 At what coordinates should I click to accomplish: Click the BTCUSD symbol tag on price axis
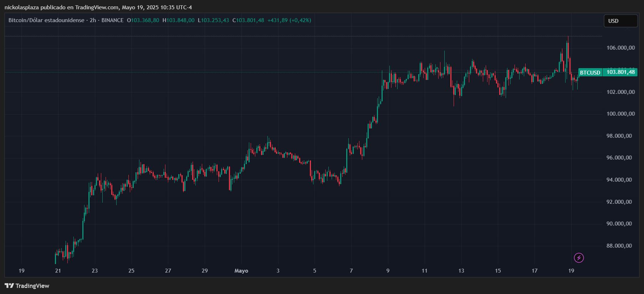[590, 72]
